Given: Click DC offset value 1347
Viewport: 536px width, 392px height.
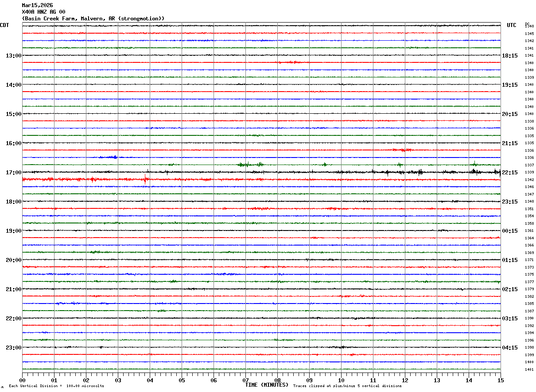Looking at the screenshot, I should click(529, 194).
